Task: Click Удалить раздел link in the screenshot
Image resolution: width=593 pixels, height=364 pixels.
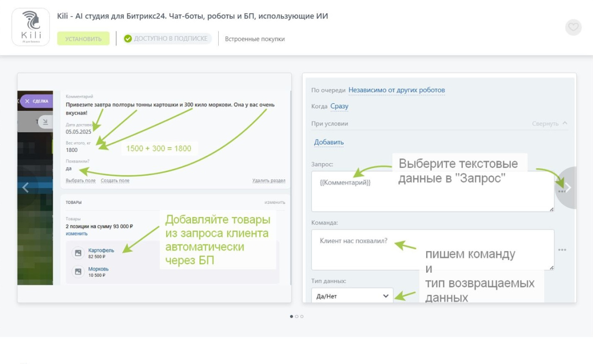Action: click(x=269, y=181)
